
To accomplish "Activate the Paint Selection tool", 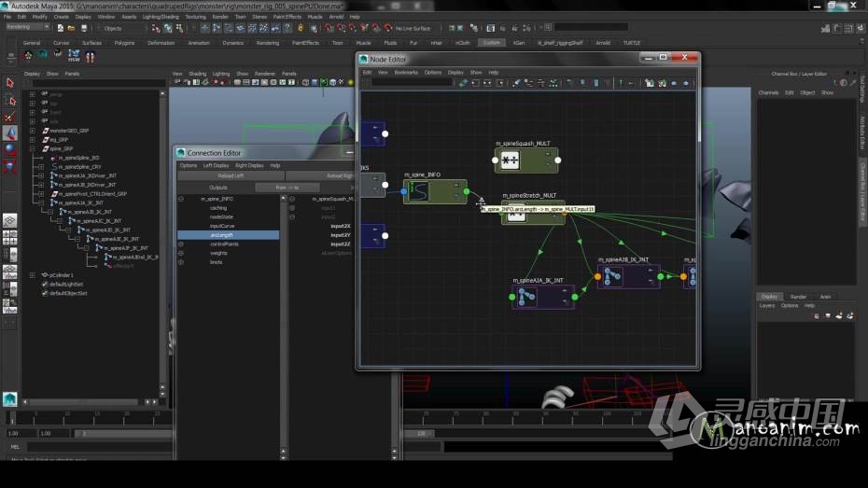I will (9, 117).
